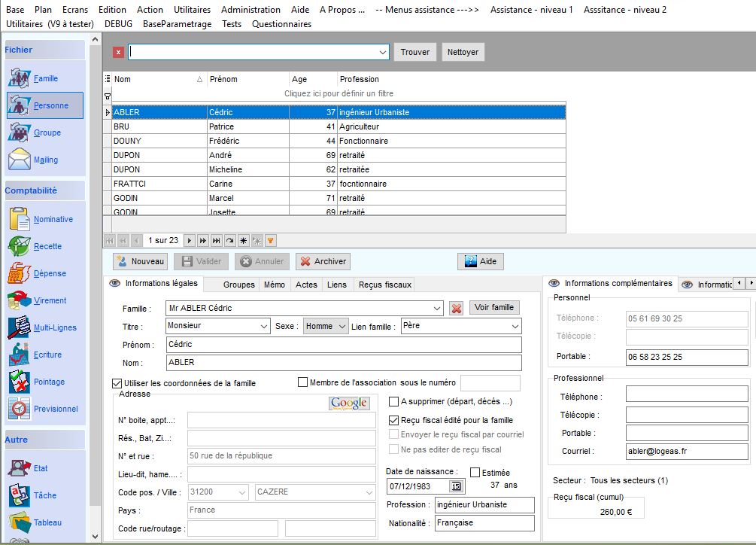The width and height of the screenshot is (756, 545).
Task: Expand the Titre dropdown
Action: point(263,327)
